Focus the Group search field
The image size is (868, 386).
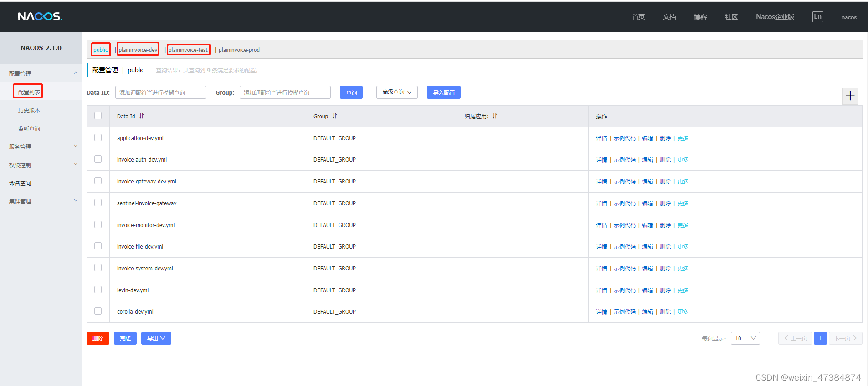tap(285, 92)
